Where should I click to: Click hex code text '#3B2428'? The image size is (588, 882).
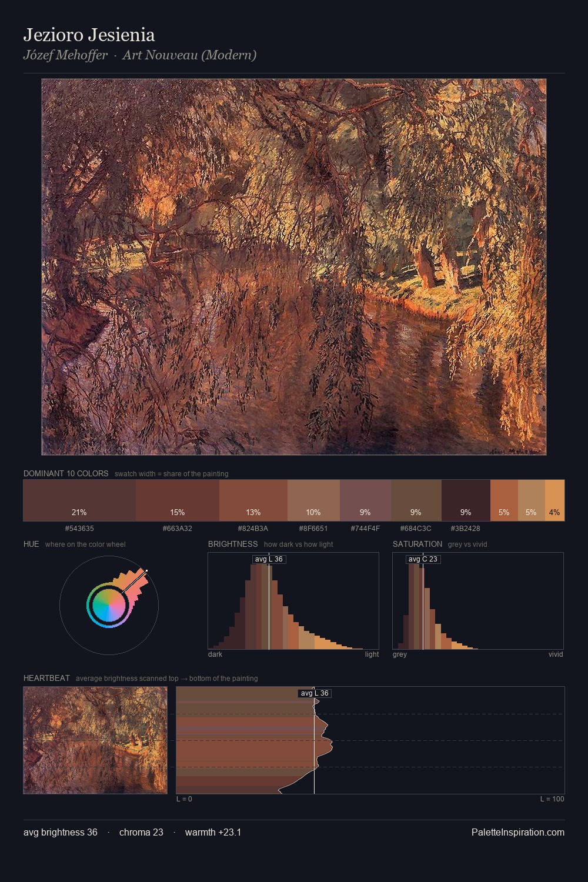[x=466, y=528]
